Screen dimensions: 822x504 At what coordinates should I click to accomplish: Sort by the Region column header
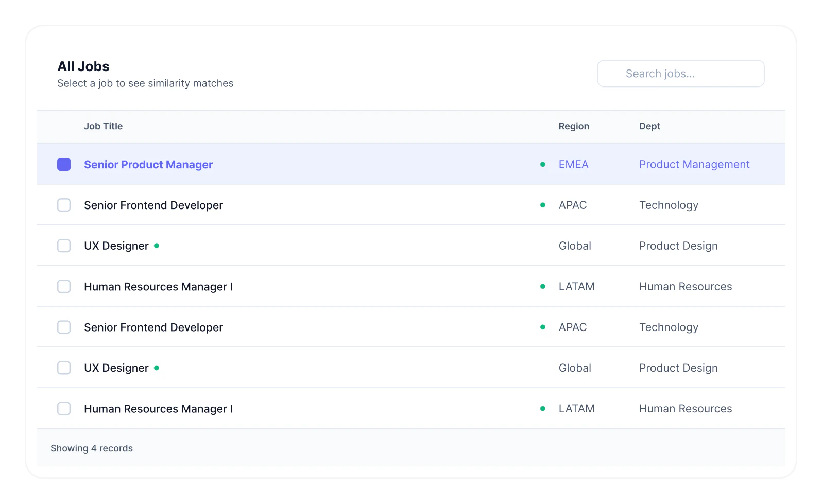pyautogui.click(x=574, y=126)
